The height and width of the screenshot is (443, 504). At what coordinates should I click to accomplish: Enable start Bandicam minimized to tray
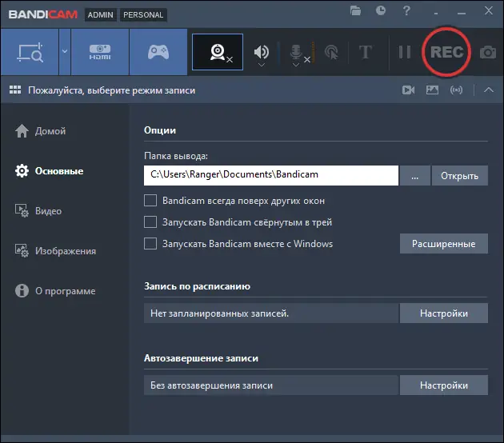[x=150, y=222]
